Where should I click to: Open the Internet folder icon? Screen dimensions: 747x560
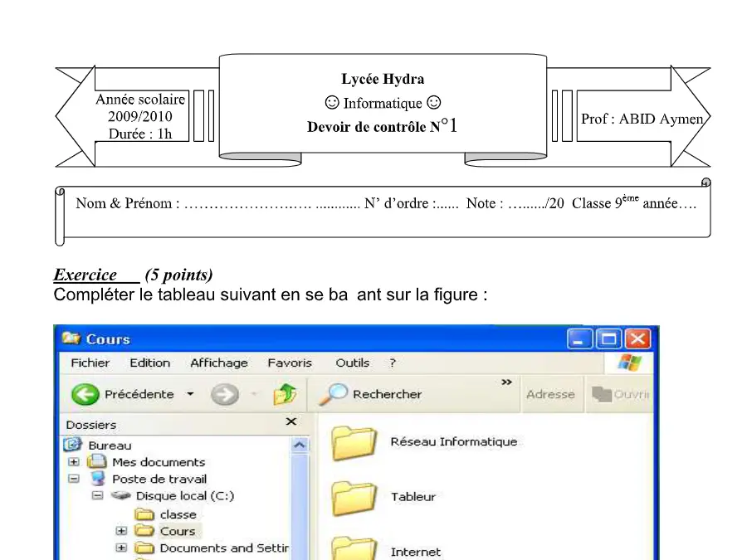point(354,548)
